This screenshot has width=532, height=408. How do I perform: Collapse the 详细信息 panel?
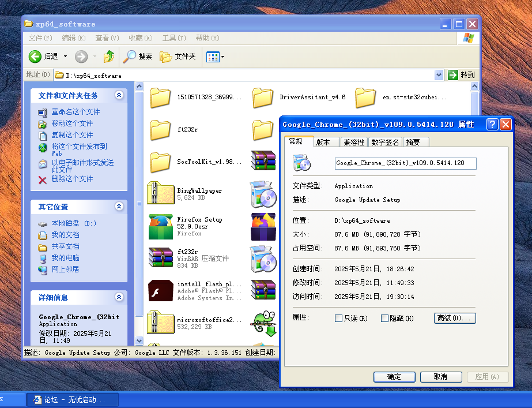coord(119,297)
